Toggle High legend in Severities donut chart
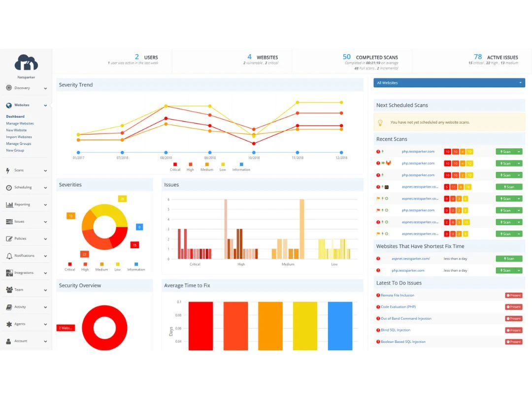The width and height of the screenshot is (532, 399). tap(85, 266)
